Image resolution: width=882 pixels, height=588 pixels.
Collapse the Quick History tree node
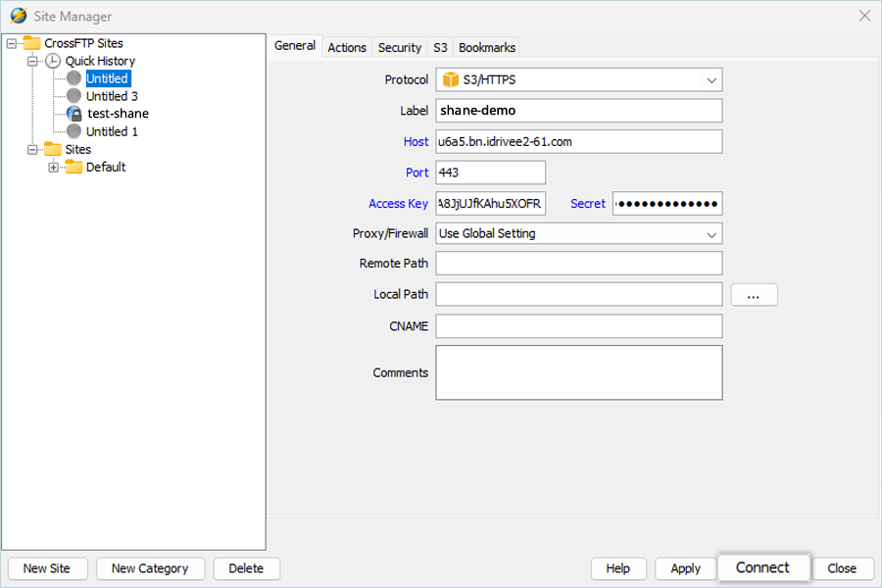pos(32,61)
